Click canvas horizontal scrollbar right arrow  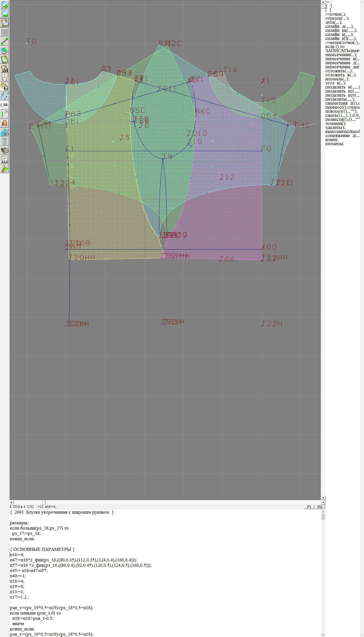[x=323, y=502]
